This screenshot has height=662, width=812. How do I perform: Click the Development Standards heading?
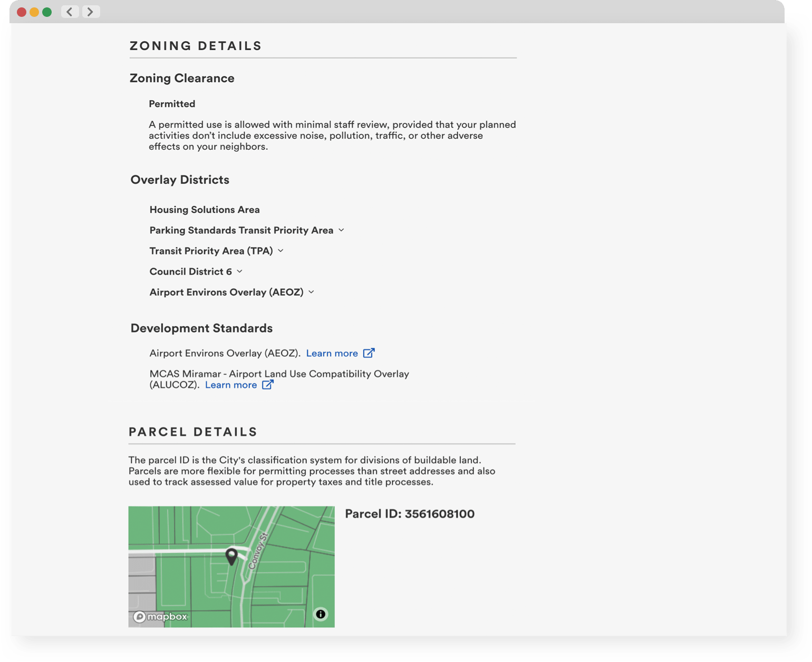click(201, 328)
